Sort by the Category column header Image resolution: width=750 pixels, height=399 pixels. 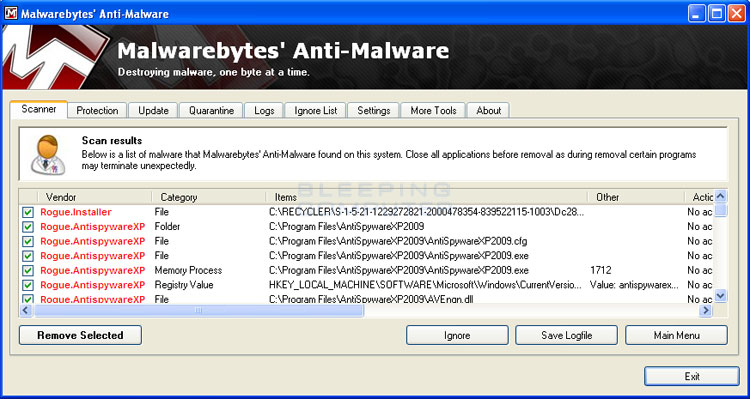pos(209,197)
